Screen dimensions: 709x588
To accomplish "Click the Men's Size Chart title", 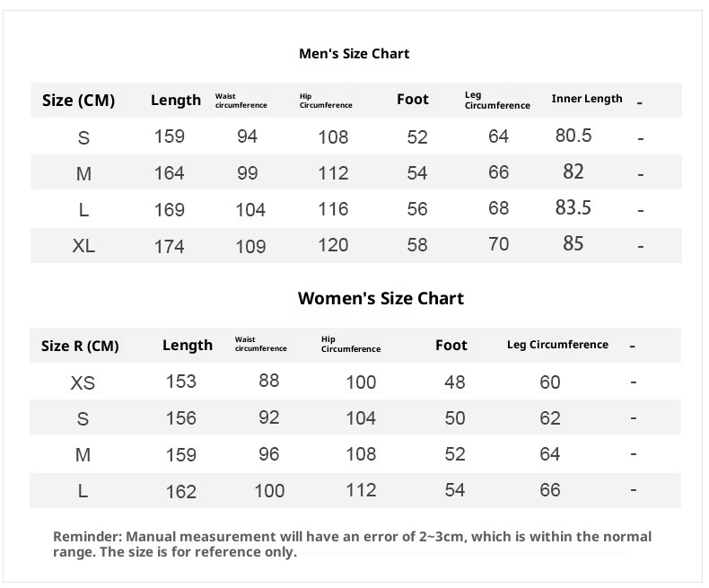I will (354, 54).
